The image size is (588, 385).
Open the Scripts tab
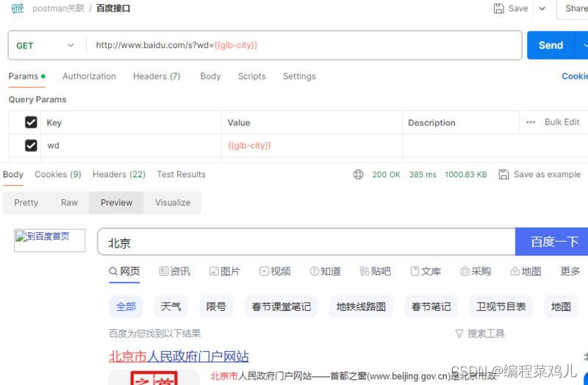(x=251, y=76)
